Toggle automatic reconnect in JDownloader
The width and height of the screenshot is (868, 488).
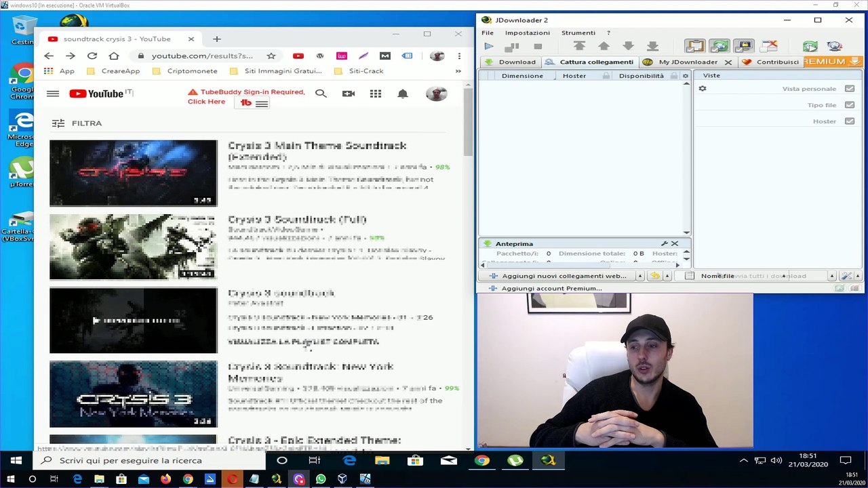(719, 46)
